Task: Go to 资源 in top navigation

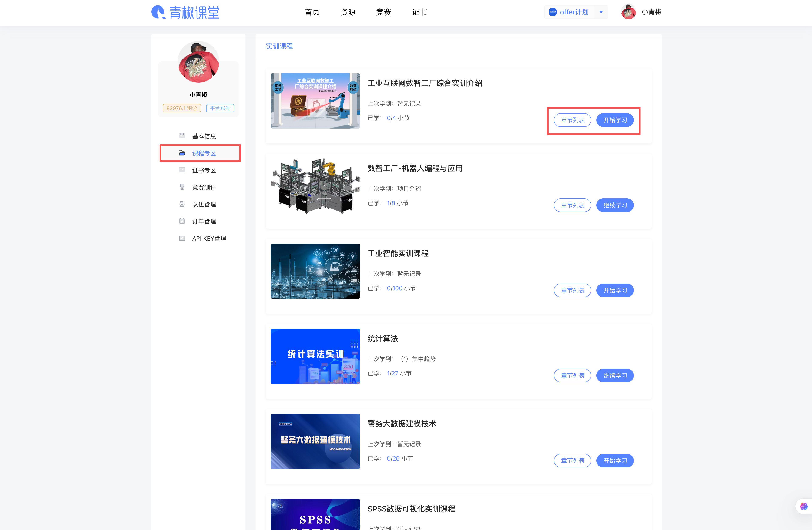Action: point(348,12)
